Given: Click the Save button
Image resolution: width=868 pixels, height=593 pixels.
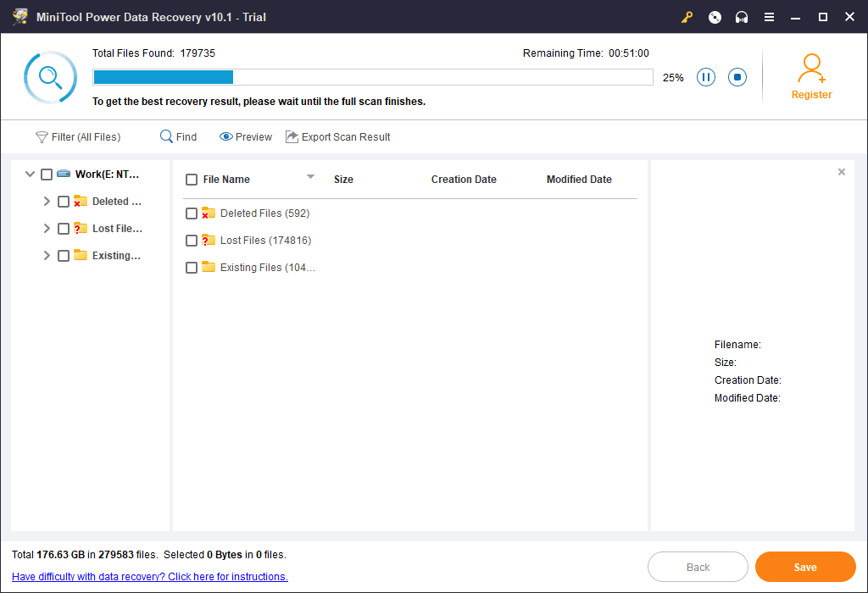Looking at the screenshot, I should point(804,567).
